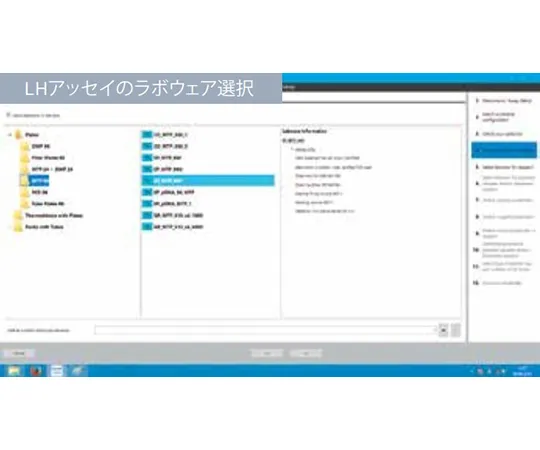Open Racks with Tubes folder
Viewport: 540px width, 450px height.
44,227
